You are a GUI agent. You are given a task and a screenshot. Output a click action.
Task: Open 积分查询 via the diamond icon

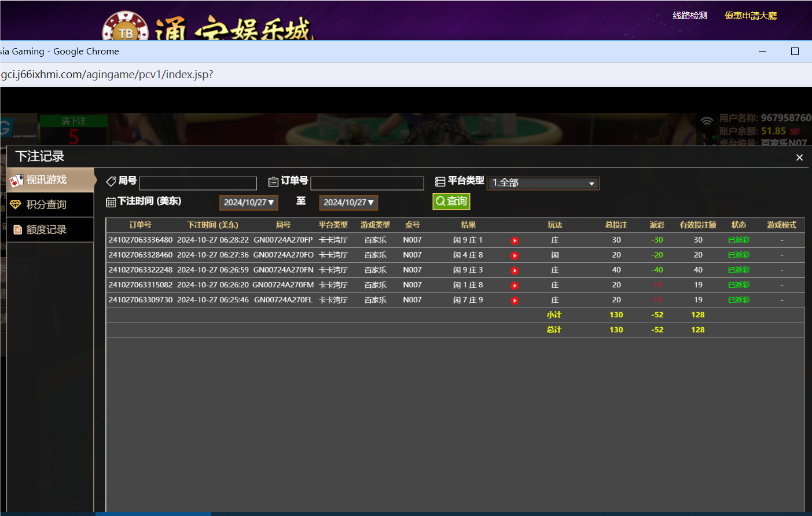tap(16, 205)
